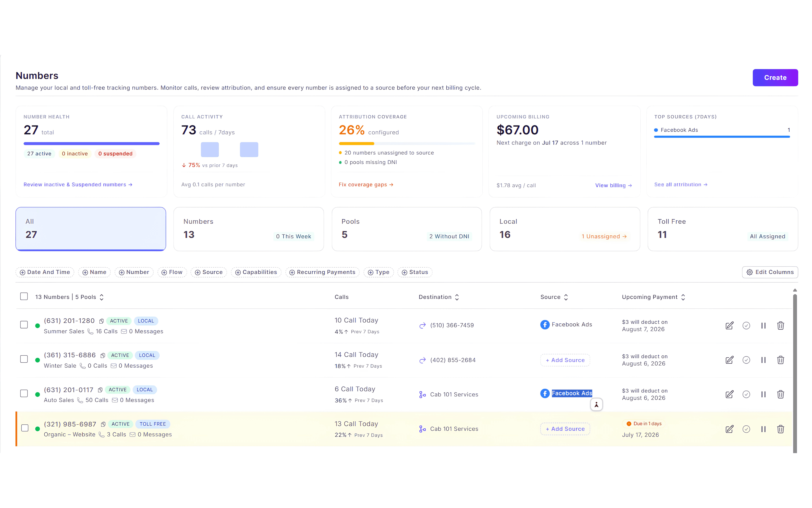
Task: Check the (321) 985-6987 row checkbox
Action: pyautogui.click(x=25, y=428)
